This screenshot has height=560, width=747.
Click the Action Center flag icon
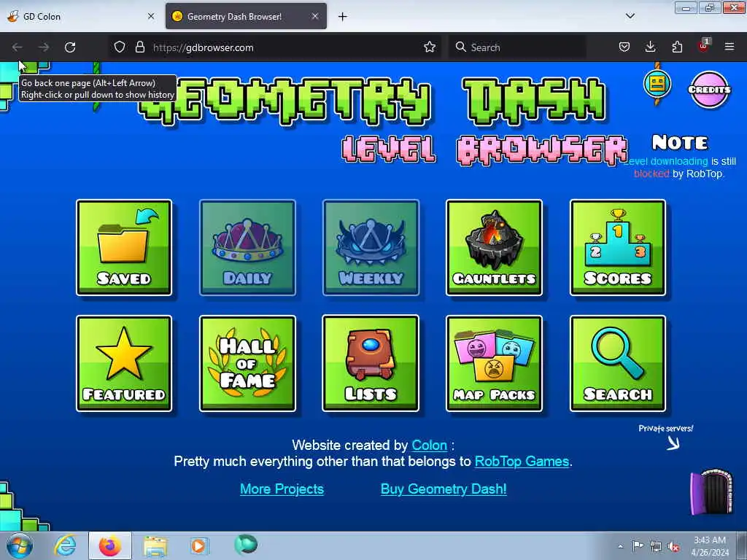pos(638,545)
